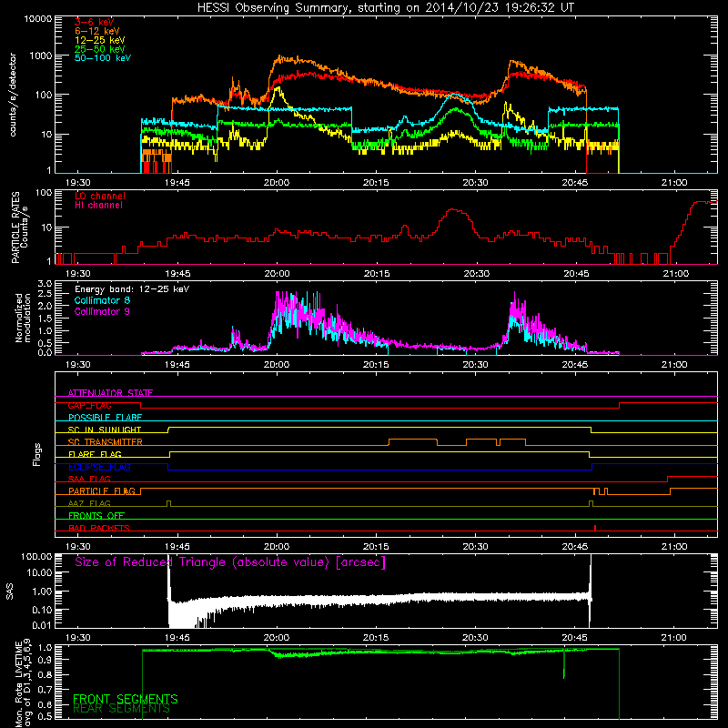This screenshot has width=728, height=728.
Task: Click the 'Size of Reduced Triangle' caption
Action: click(x=230, y=562)
